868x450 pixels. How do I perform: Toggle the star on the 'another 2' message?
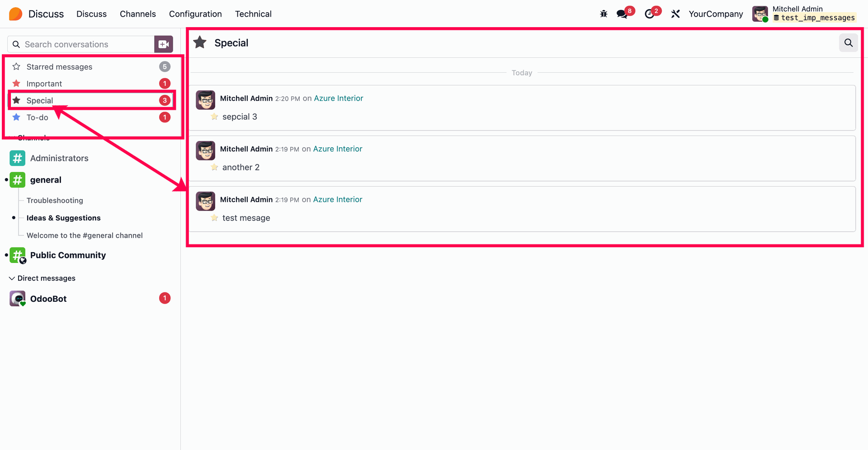coord(215,167)
